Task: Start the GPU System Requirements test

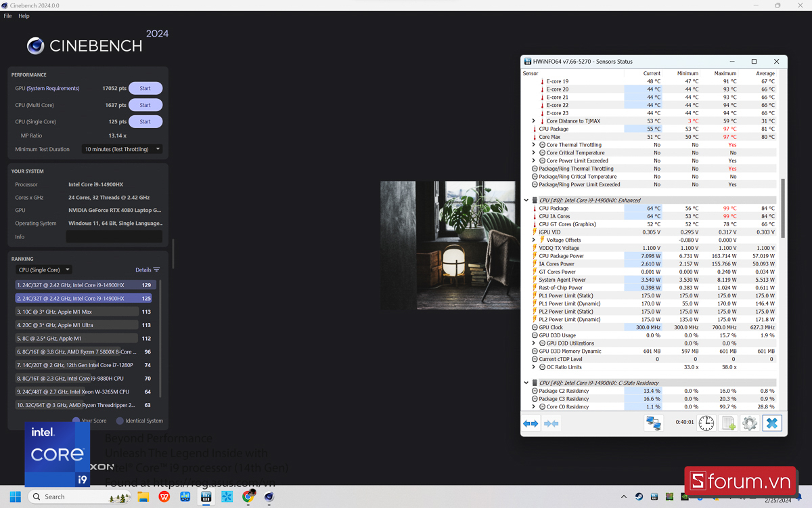Action: pyautogui.click(x=145, y=88)
